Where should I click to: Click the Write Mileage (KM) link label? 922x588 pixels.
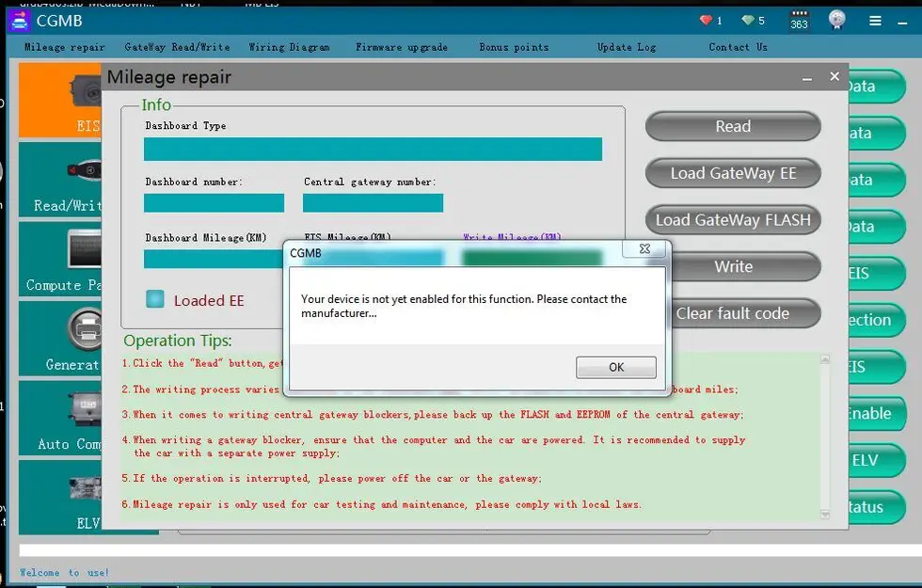(x=512, y=236)
